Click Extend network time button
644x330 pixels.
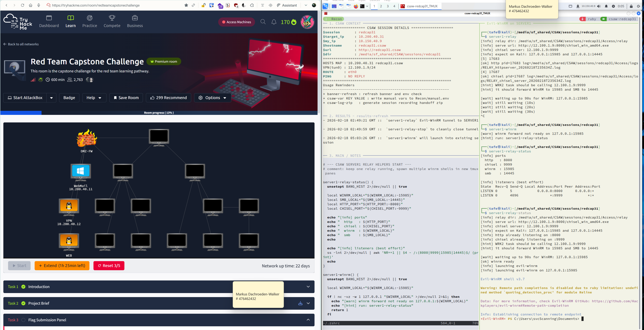62,266
